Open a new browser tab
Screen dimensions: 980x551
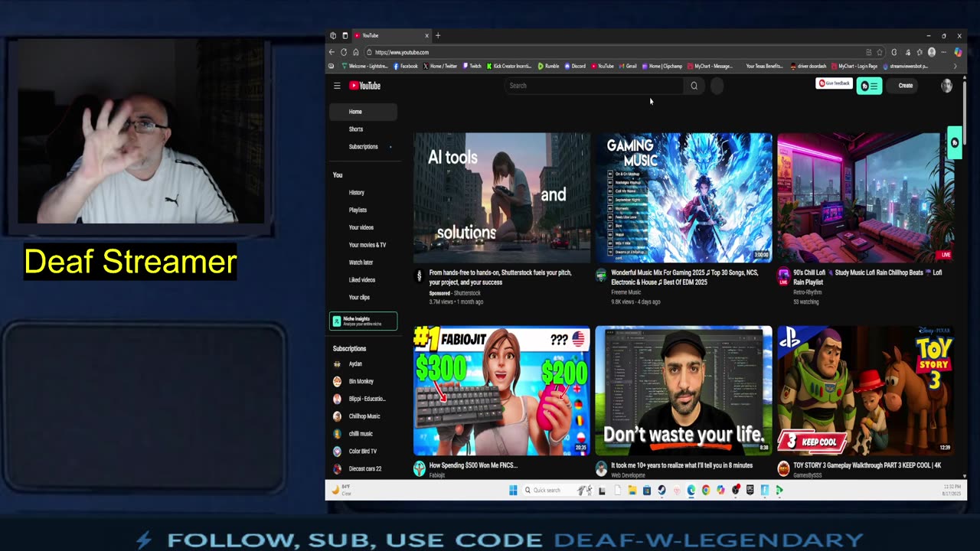[x=438, y=35]
